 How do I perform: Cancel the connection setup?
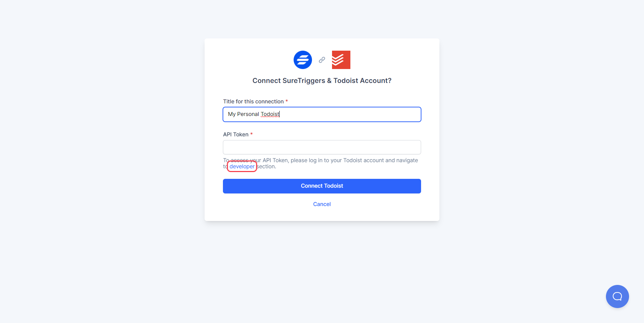pos(321,204)
